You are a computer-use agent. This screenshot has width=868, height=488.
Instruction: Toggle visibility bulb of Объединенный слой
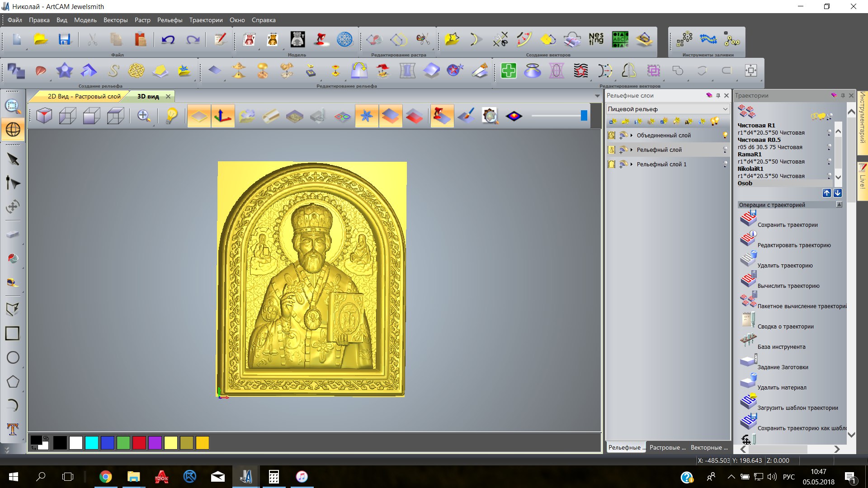click(x=725, y=135)
